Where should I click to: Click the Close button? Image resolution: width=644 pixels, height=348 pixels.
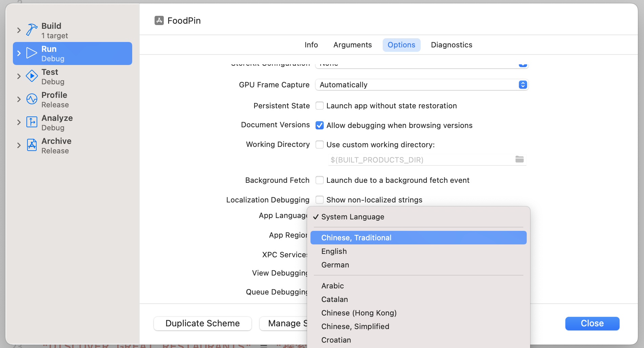592,323
